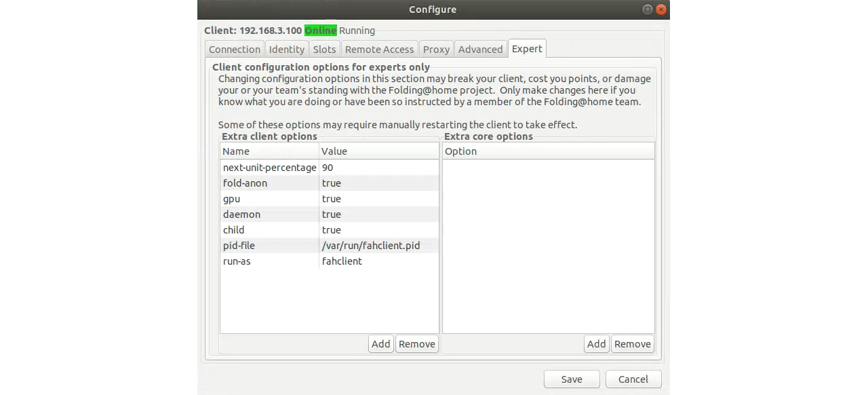The image size is (868, 395).
Task: Click the /var/run/fahclient.pid value
Action: click(x=371, y=246)
